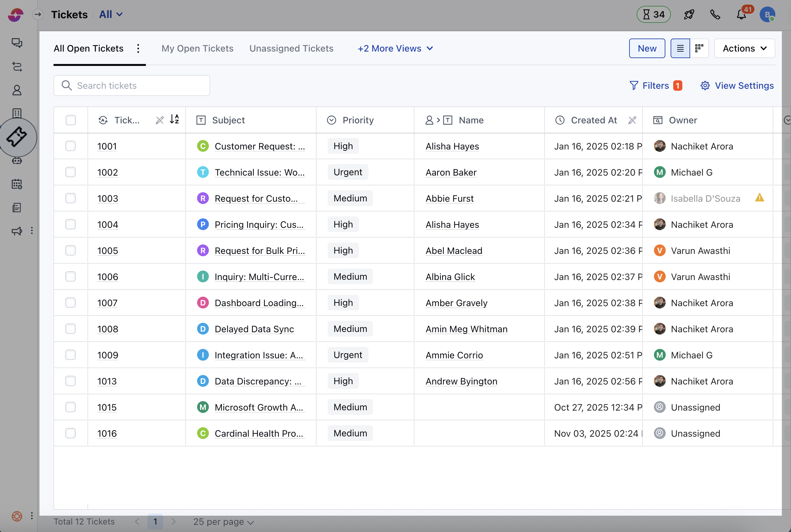Screen dimensions: 791x532
Task: Check the select-all tickets checkbox
Action: pos(70,120)
